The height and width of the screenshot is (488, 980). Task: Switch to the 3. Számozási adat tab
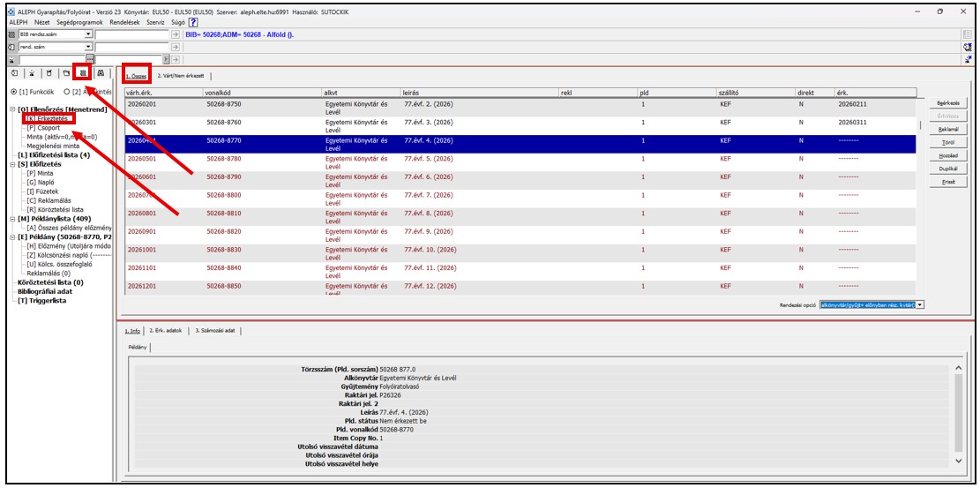tap(215, 330)
